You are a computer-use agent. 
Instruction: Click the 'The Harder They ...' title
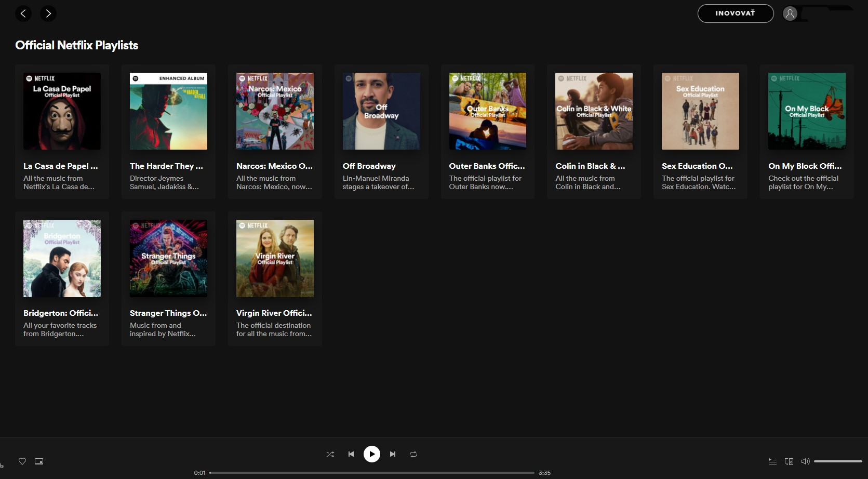pos(167,166)
